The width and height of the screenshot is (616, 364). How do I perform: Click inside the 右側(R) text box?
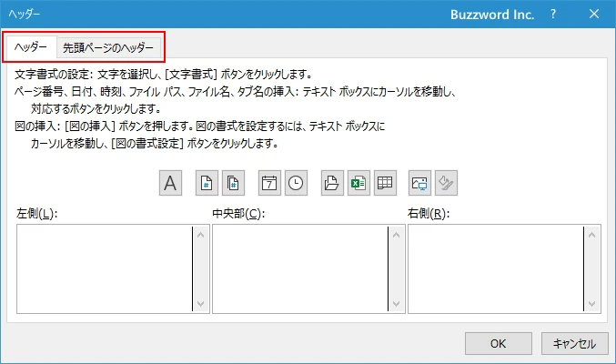click(x=496, y=268)
